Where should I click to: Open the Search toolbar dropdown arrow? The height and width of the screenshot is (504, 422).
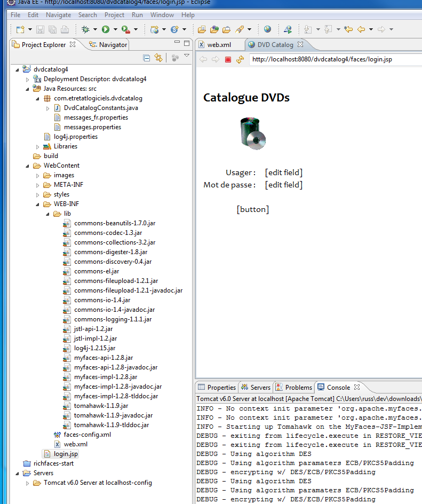pyautogui.click(x=249, y=29)
